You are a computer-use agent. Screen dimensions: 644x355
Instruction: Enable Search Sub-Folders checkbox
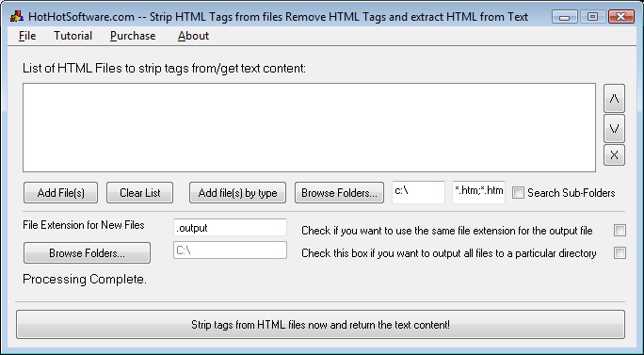point(519,193)
